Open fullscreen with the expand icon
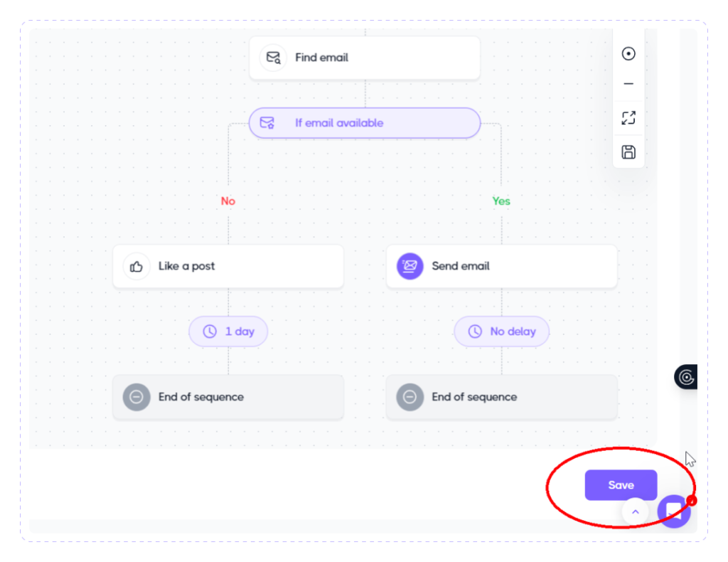The height and width of the screenshot is (562, 728). click(628, 117)
